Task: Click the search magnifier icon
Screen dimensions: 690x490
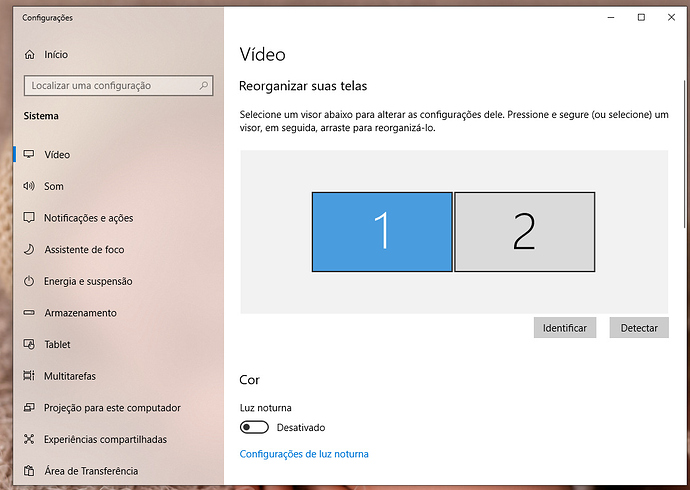Action: click(204, 85)
